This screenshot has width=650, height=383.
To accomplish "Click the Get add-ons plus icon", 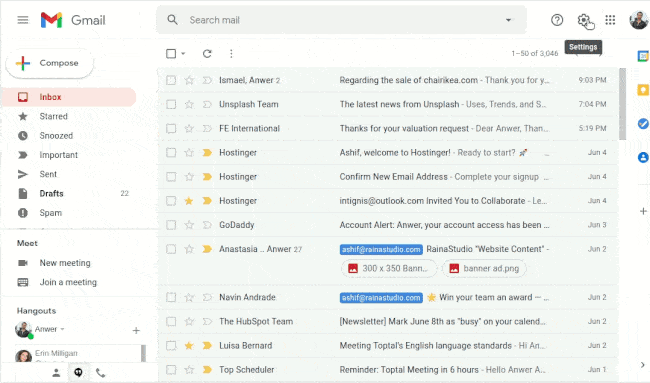I will coord(643,211).
